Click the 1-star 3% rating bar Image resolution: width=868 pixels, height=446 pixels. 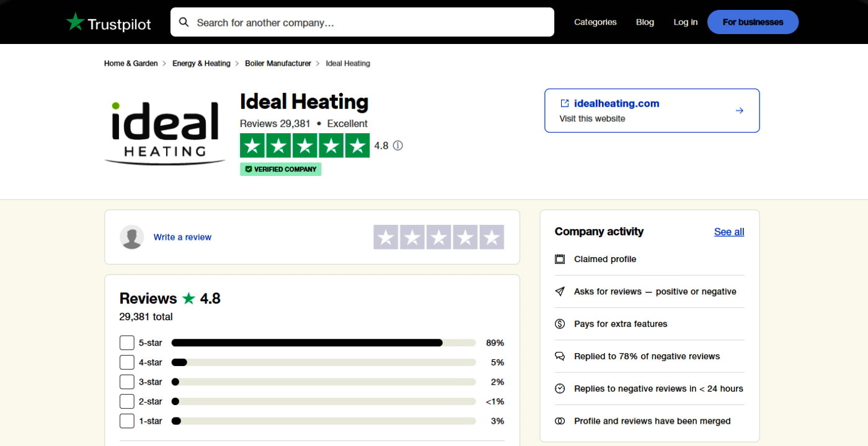(x=324, y=421)
